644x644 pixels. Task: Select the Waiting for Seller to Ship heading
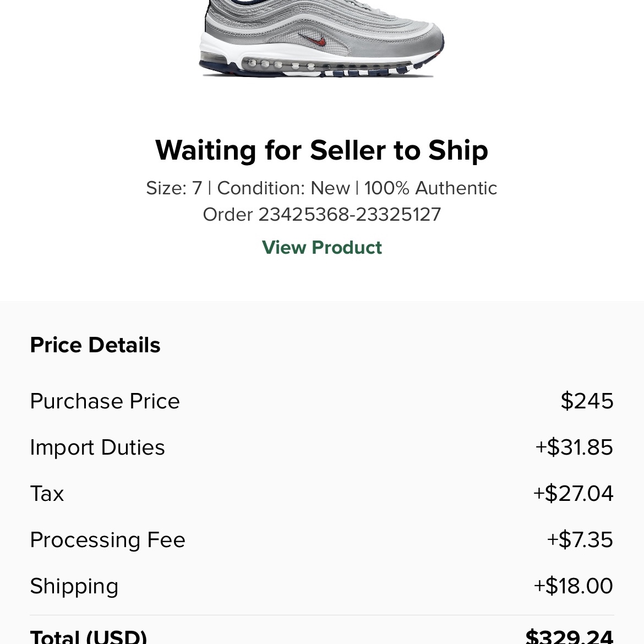pos(321,150)
